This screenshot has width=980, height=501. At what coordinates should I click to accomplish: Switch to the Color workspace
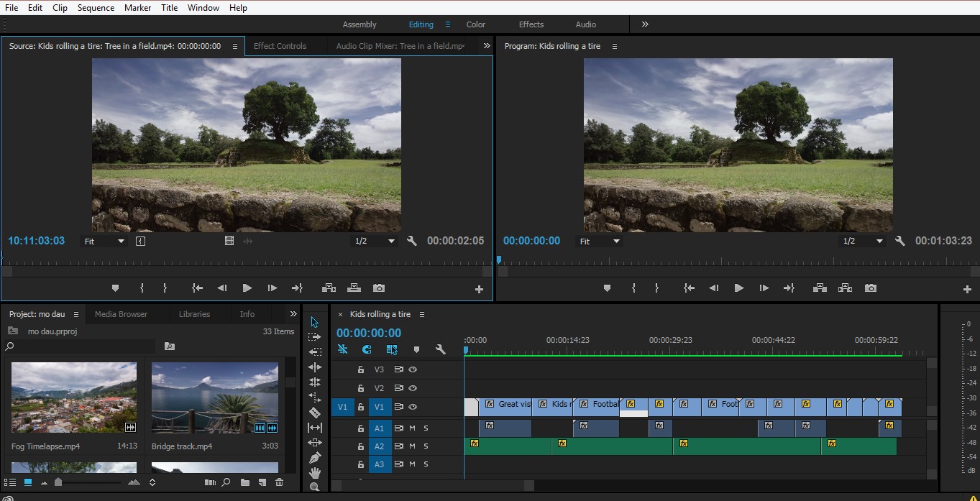[476, 24]
